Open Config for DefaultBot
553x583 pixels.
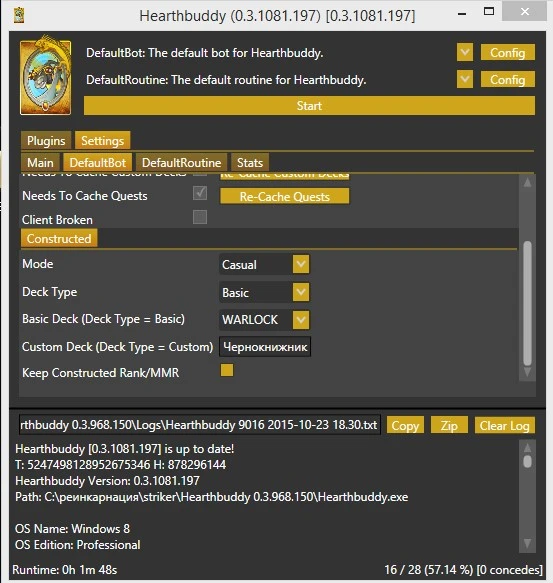click(x=508, y=52)
